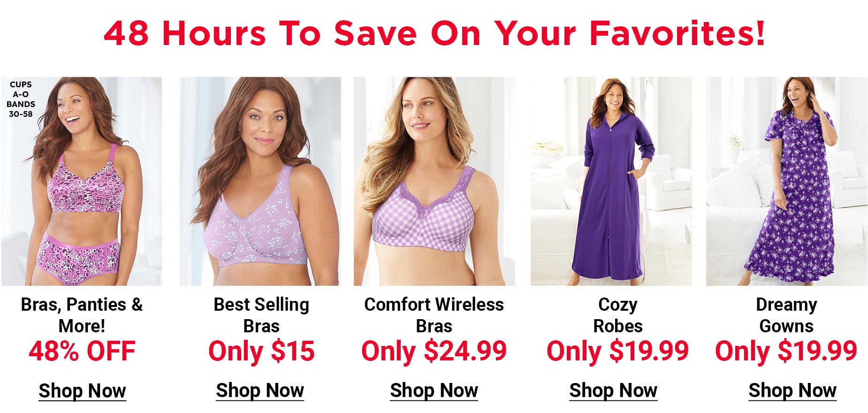Choose the Only $15 price label
868x413 pixels.
click(x=261, y=351)
